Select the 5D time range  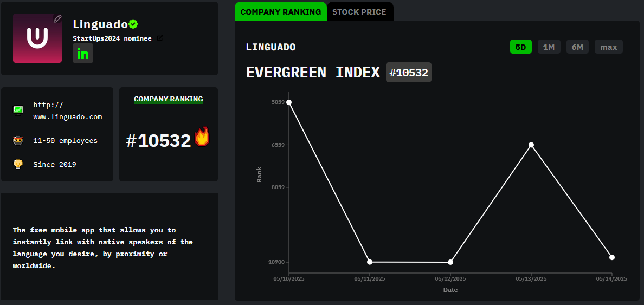(521, 47)
